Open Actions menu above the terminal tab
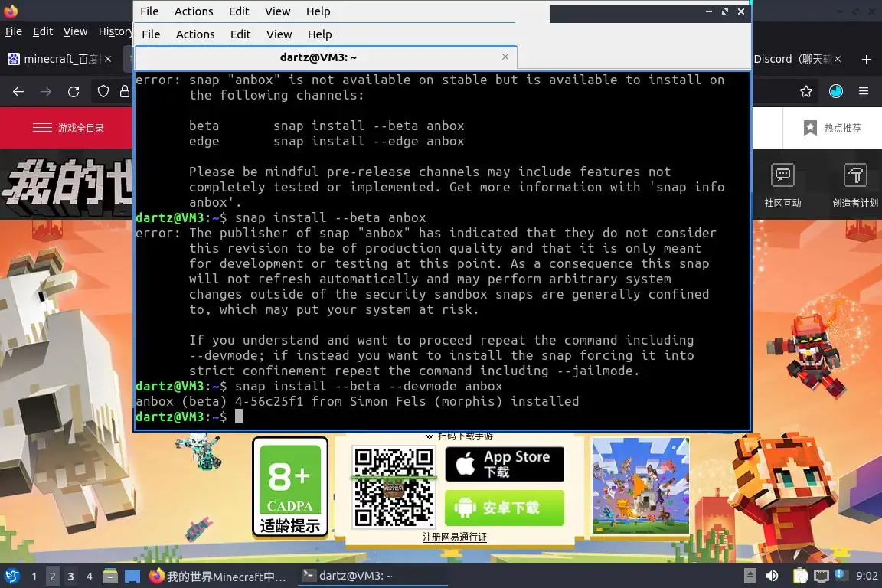 [195, 34]
